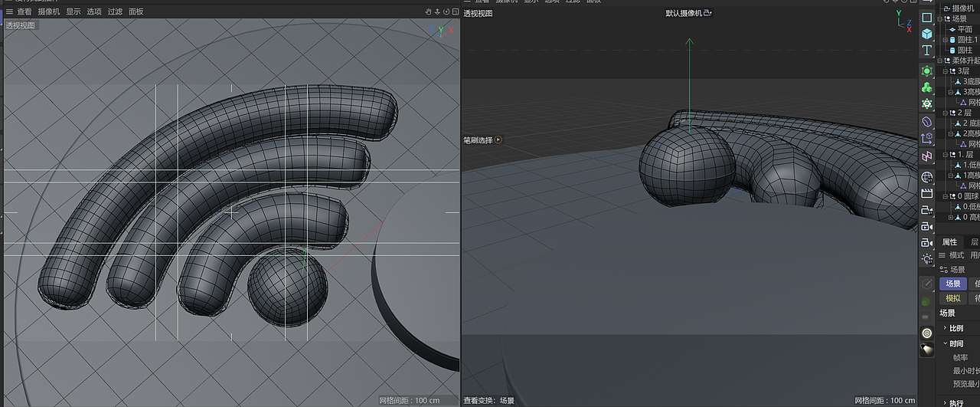The width and height of the screenshot is (980, 407).
Task: Switch to the 属性 tab
Action: [x=949, y=242]
